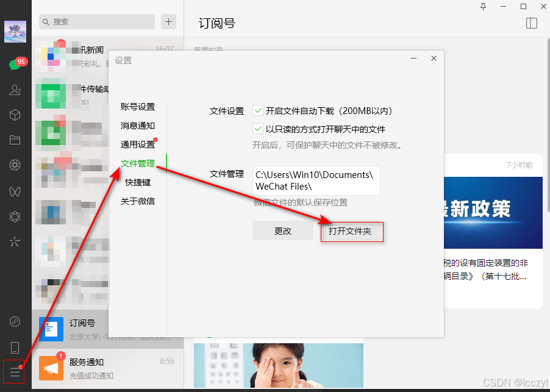Select 关于微信 settings tab
The width and height of the screenshot is (550, 392).
[x=138, y=201]
